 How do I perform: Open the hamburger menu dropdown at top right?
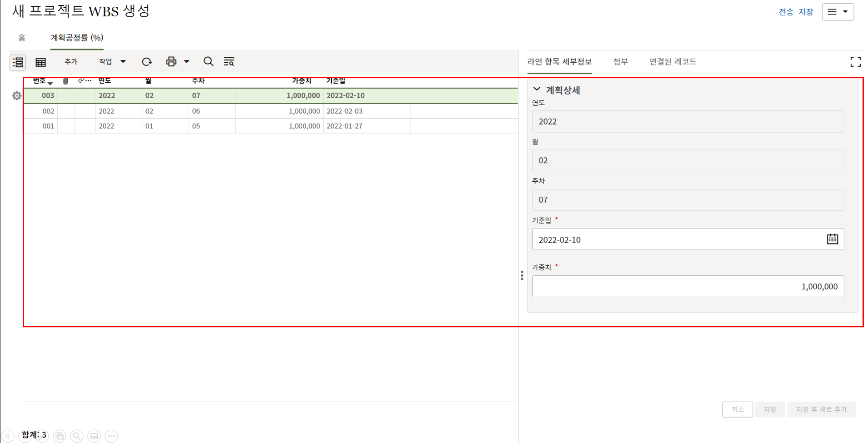tap(838, 12)
